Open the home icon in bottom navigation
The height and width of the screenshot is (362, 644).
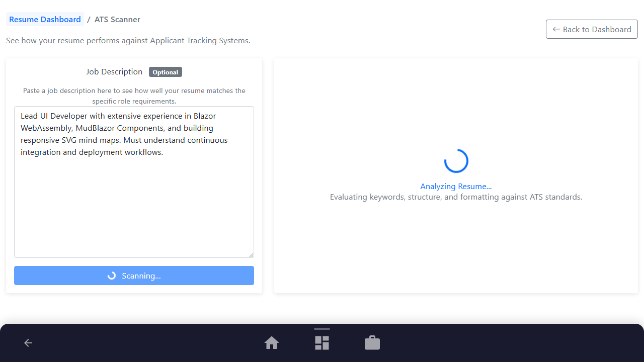pos(272,343)
